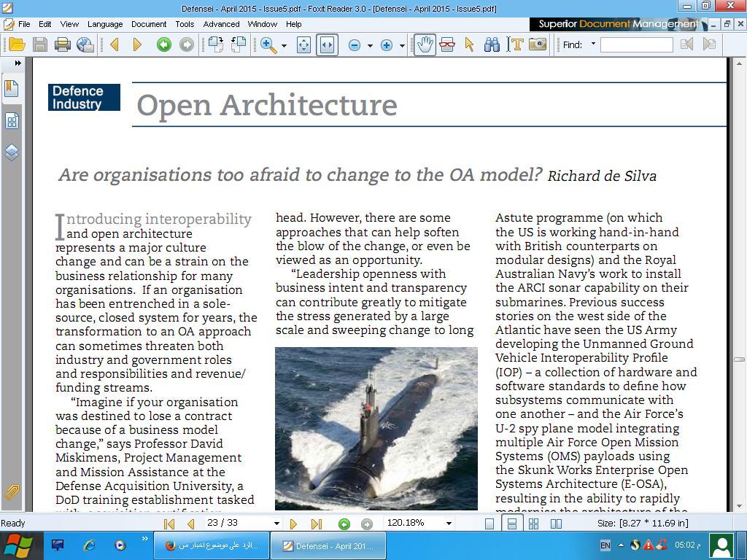Image resolution: width=747 pixels, height=560 pixels.
Task: Find next match icon
Action: tap(709, 44)
